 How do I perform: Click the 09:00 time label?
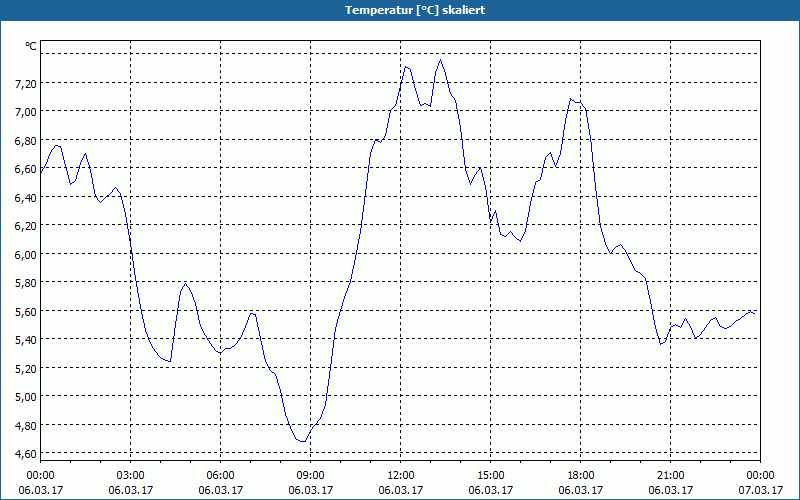[x=311, y=476]
